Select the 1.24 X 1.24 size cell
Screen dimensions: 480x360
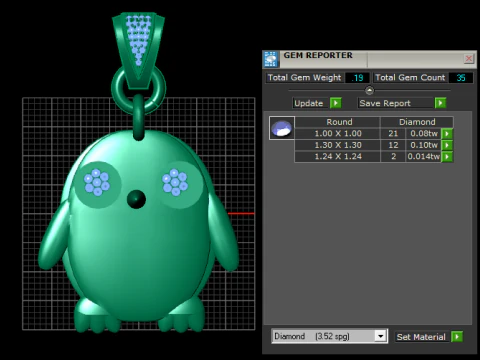point(337,156)
